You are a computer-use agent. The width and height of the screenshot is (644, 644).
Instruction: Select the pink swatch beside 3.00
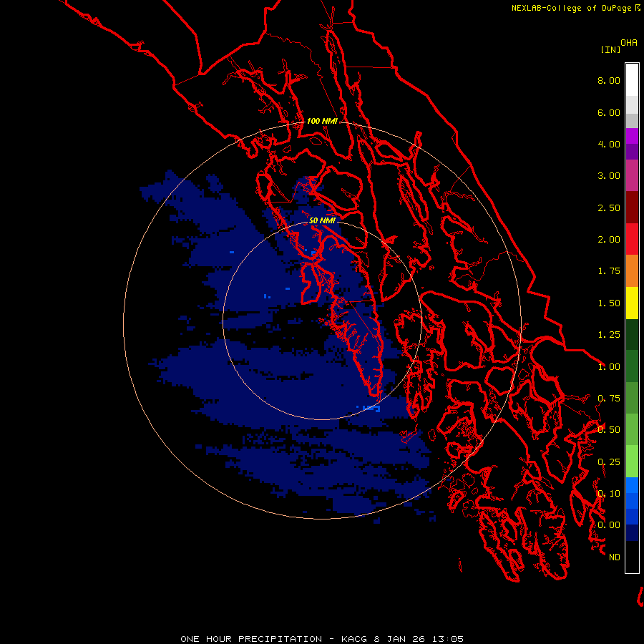[x=632, y=175]
